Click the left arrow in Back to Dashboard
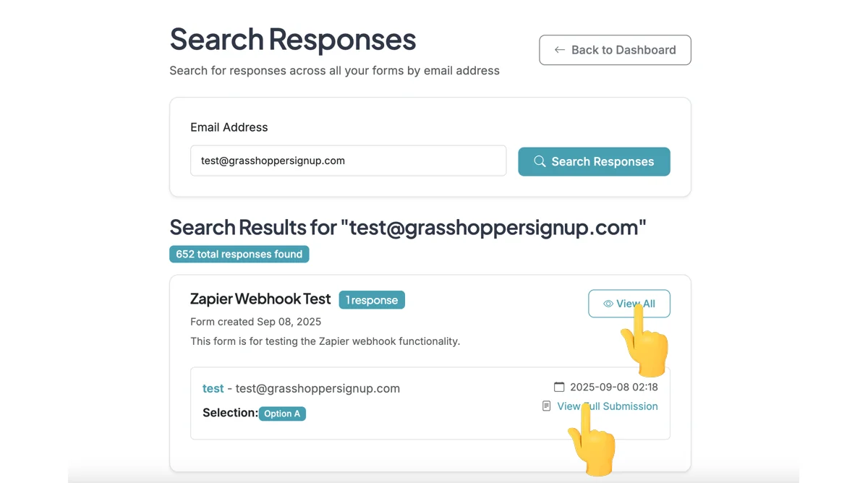 coord(559,50)
